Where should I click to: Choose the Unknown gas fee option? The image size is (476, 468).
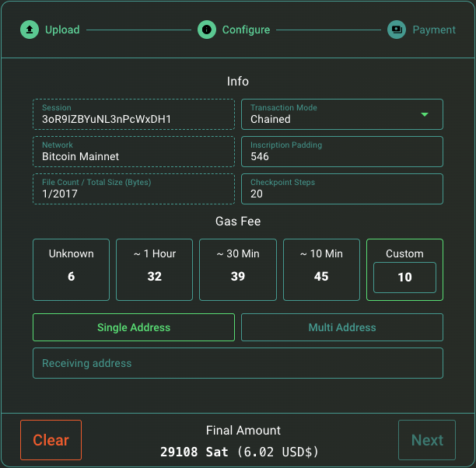[x=71, y=270]
